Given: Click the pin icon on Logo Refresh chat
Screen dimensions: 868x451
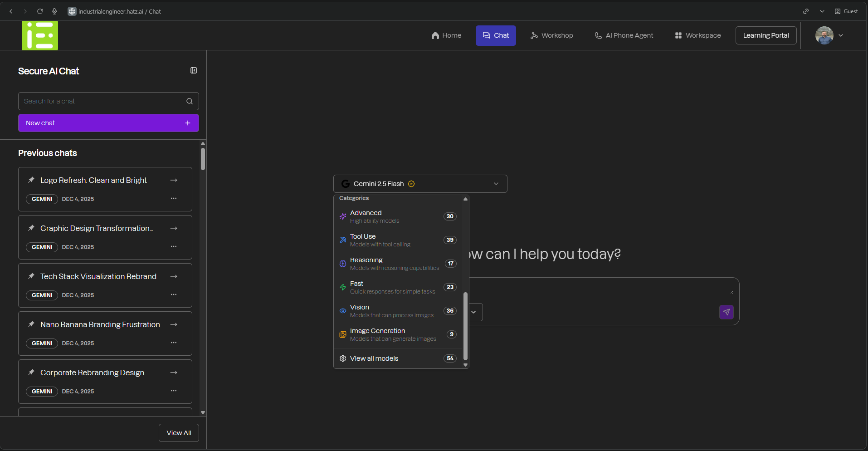Looking at the screenshot, I should [31, 180].
